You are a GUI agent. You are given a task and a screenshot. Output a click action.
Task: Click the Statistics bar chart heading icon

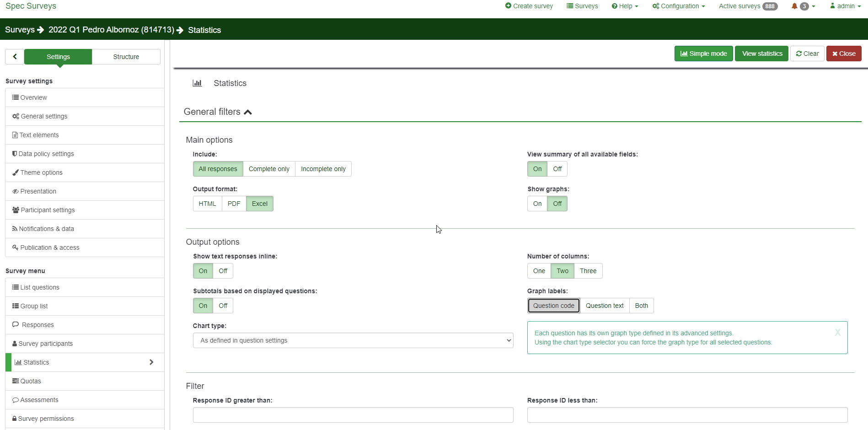pos(197,83)
